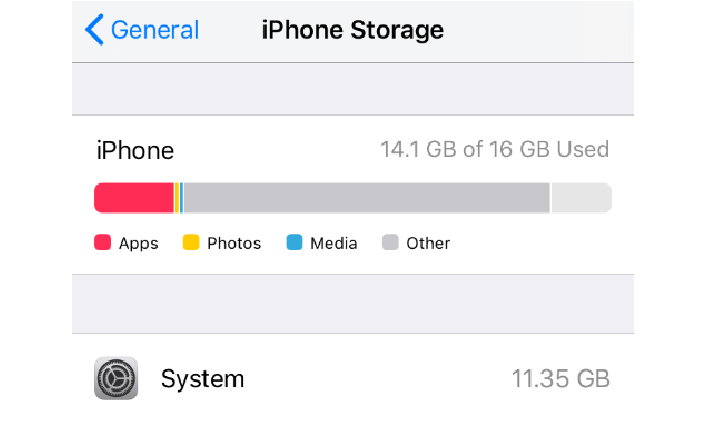The height and width of the screenshot is (423, 707).
Task: Tap the iPhone device name label
Action: [135, 151]
